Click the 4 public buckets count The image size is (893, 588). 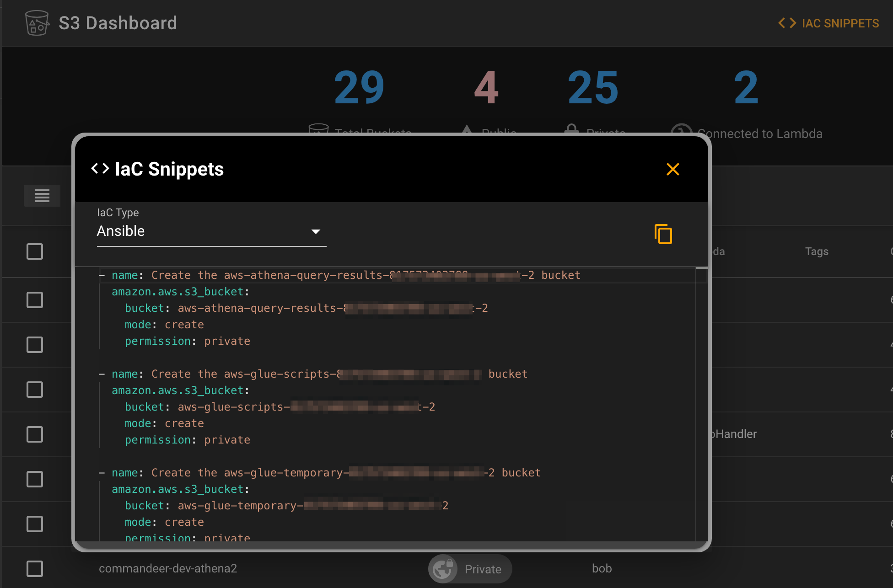[x=486, y=87]
